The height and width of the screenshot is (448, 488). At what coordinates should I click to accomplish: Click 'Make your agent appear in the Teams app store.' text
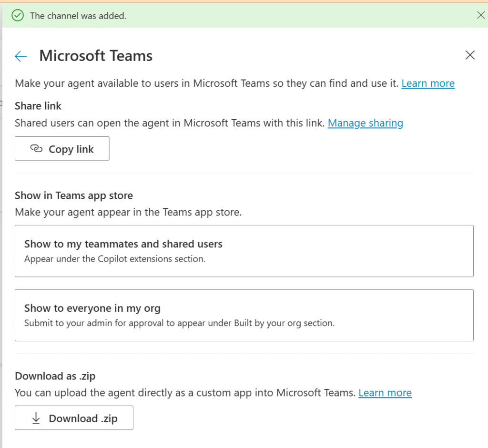128,213
